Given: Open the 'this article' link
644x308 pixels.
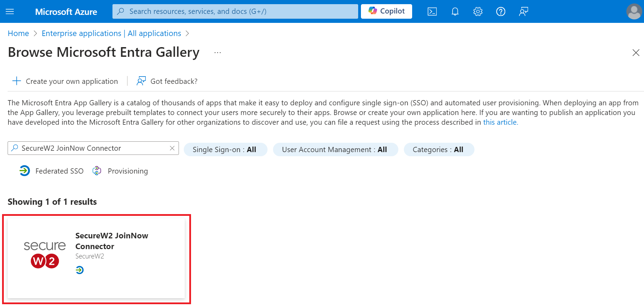Looking at the screenshot, I should point(500,122).
